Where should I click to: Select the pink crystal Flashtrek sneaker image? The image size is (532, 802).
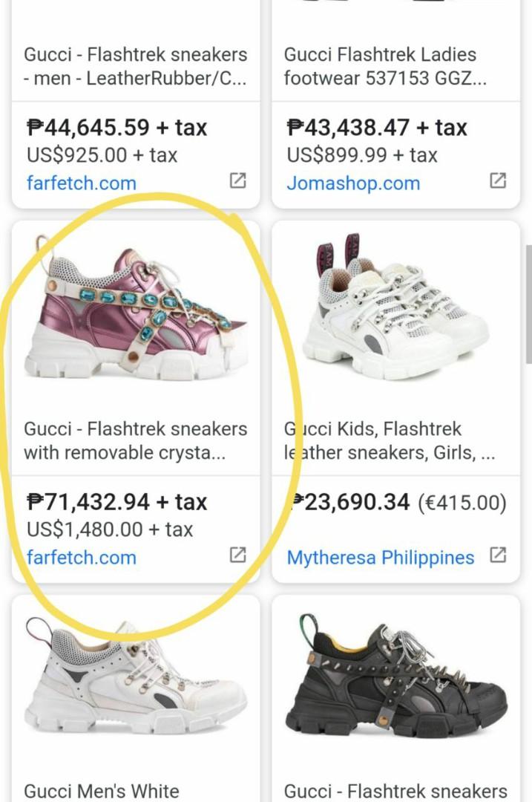137,310
